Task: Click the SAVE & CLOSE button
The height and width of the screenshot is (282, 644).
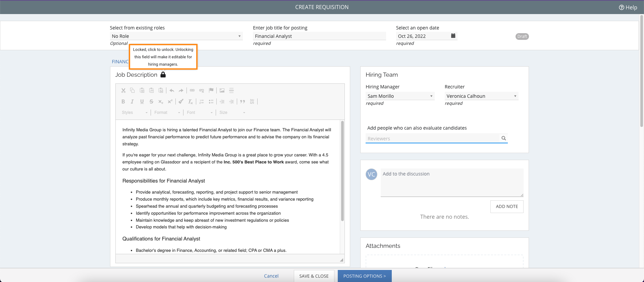Action: (x=314, y=276)
